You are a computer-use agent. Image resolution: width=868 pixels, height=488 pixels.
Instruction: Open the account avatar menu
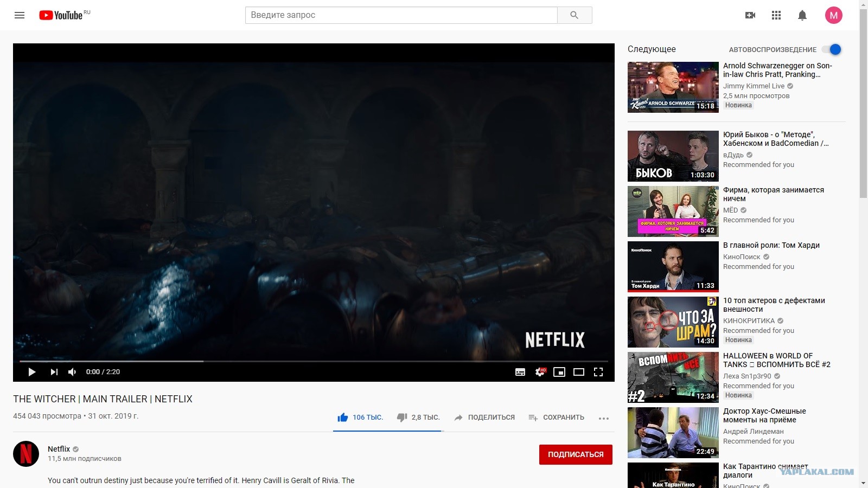[834, 15]
